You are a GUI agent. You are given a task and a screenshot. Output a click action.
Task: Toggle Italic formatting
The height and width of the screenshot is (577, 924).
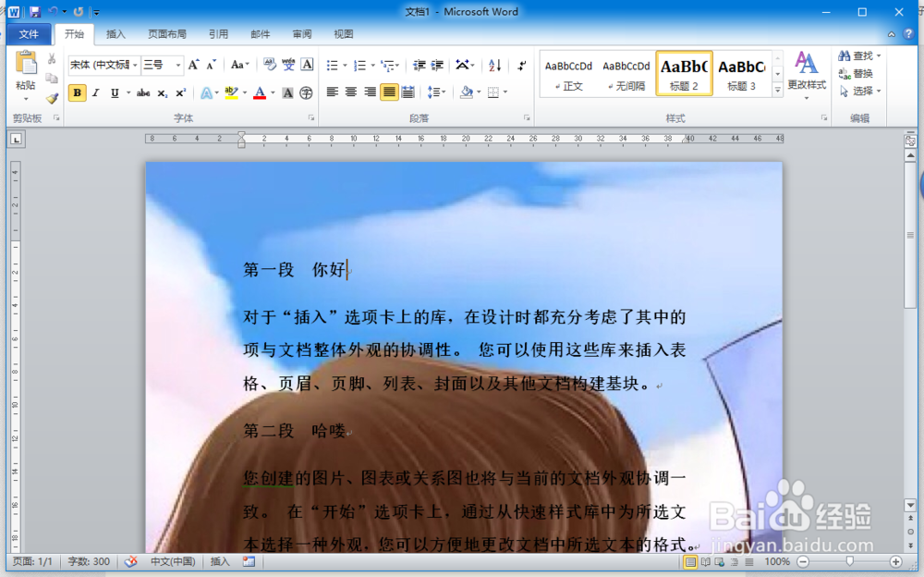tap(95, 93)
